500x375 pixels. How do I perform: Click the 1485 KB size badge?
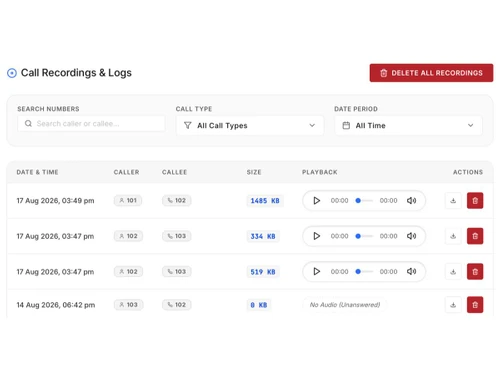[x=265, y=201]
